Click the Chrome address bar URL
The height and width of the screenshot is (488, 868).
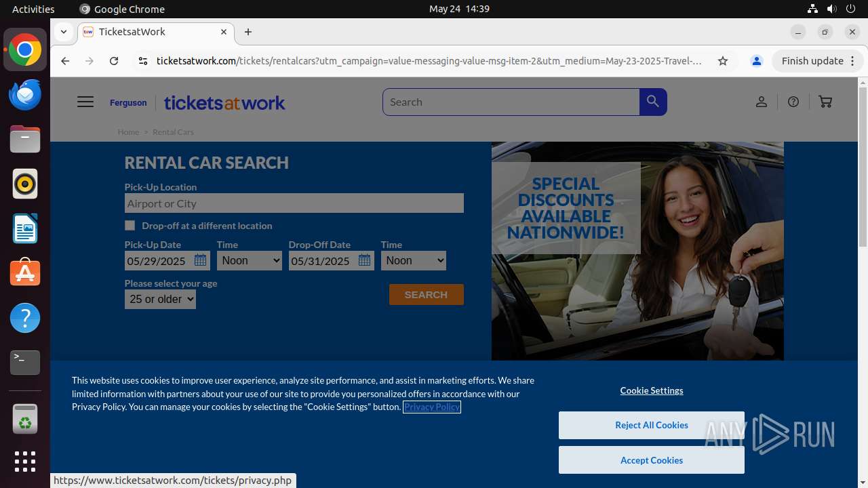429,61
